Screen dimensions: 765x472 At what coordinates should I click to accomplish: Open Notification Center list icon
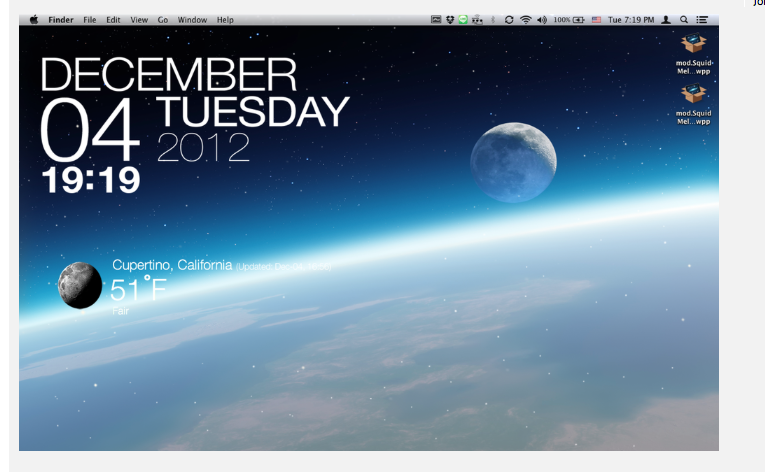702,20
